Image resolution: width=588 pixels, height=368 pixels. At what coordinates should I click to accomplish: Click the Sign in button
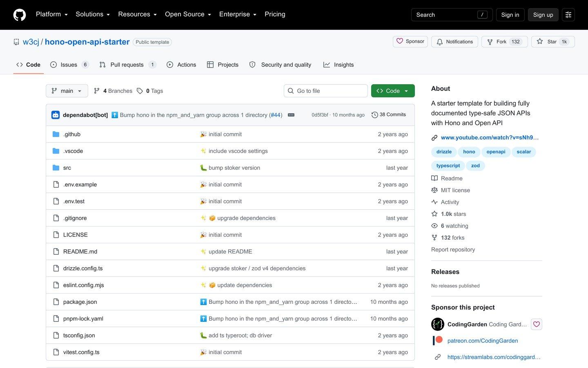(x=510, y=15)
